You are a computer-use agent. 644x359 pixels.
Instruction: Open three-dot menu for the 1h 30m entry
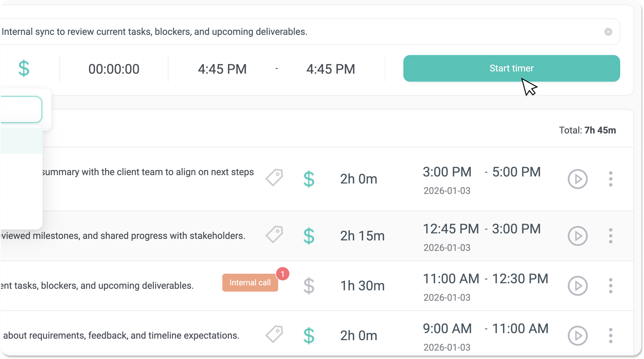pos(610,285)
